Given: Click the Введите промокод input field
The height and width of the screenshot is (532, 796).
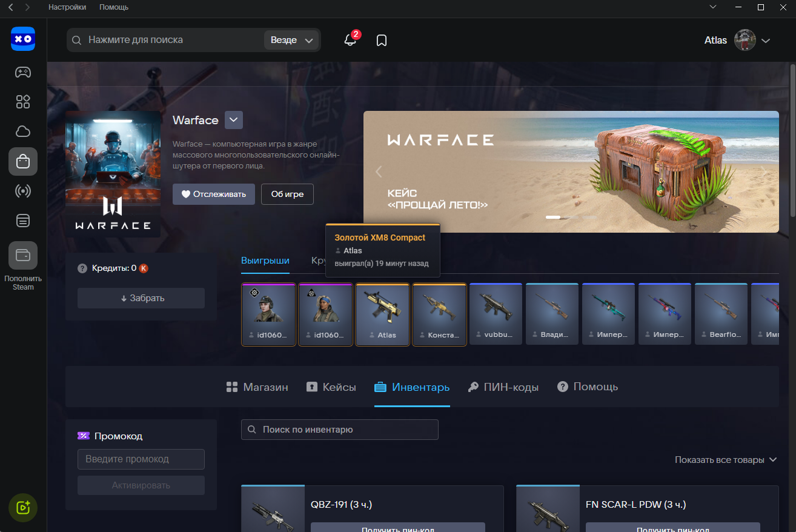Looking at the screenshot, I should tap(141, 459).
